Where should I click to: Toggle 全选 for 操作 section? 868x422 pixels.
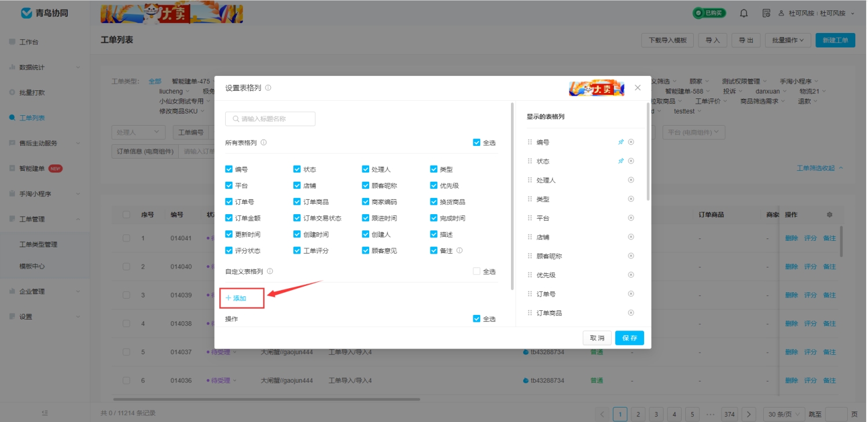[476, 319]
